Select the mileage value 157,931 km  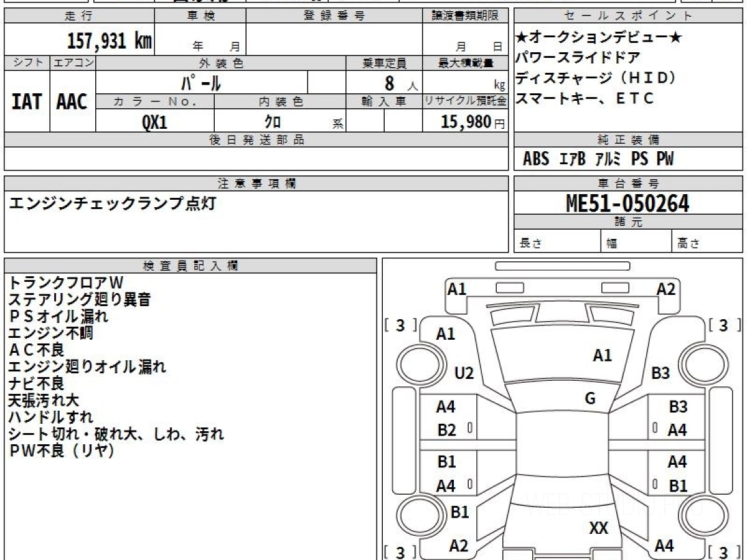110,42
